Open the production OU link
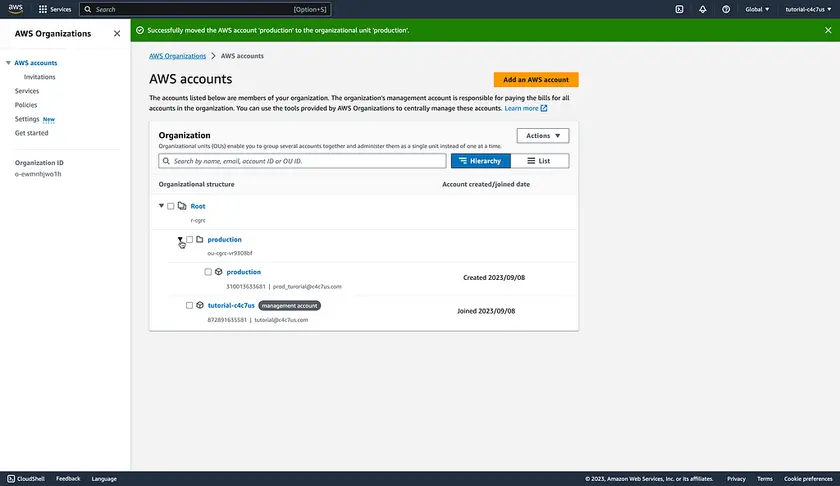Viewport: 840px width, 486px height. (224, 240)
